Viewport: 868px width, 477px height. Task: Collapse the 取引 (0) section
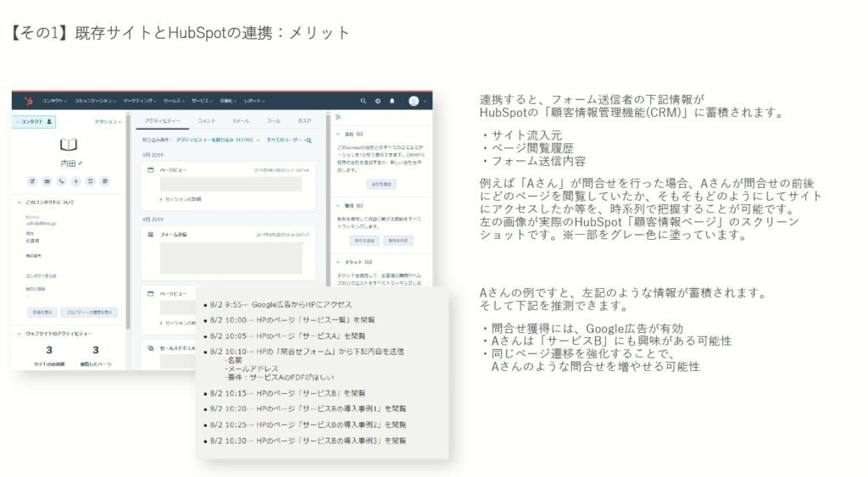click(x=337, y=205)
